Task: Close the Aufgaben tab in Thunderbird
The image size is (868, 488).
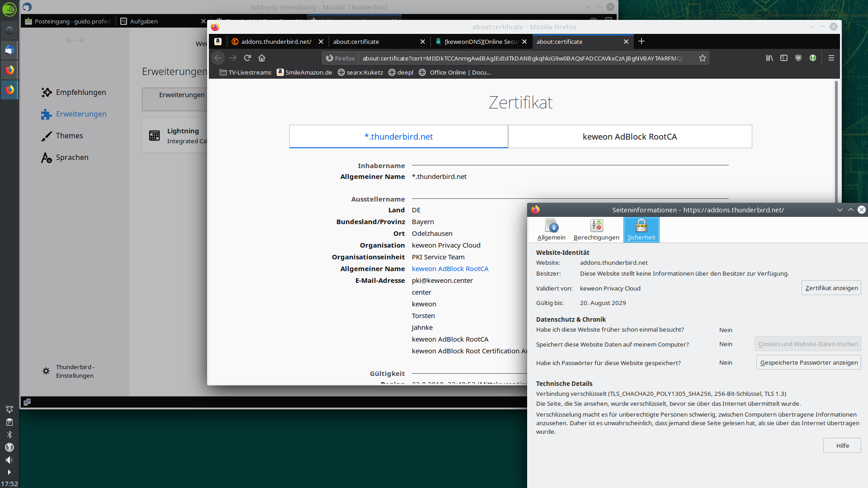Action: [203, 21]
